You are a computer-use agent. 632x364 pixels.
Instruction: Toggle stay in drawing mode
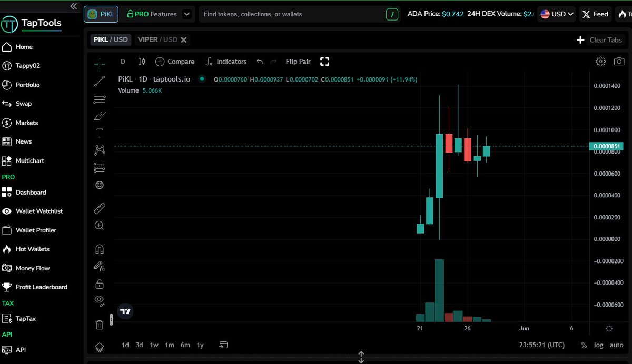(x=99, y=267)
